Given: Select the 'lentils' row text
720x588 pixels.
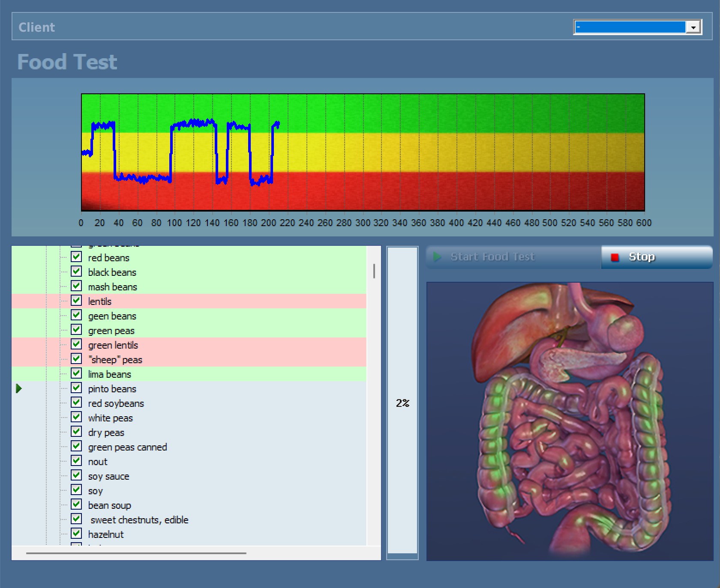Looking at the screenshot, I should [x=99, y=301].
